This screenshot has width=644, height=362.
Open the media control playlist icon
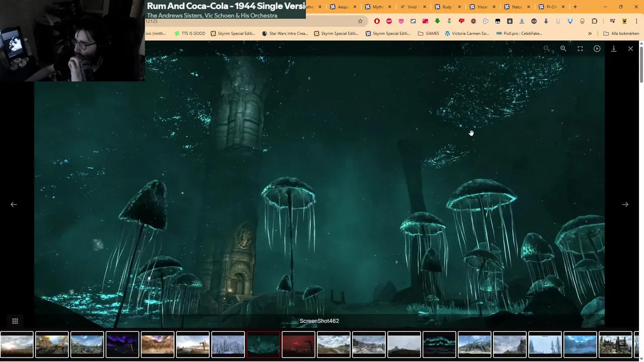[x=612, y=21]
